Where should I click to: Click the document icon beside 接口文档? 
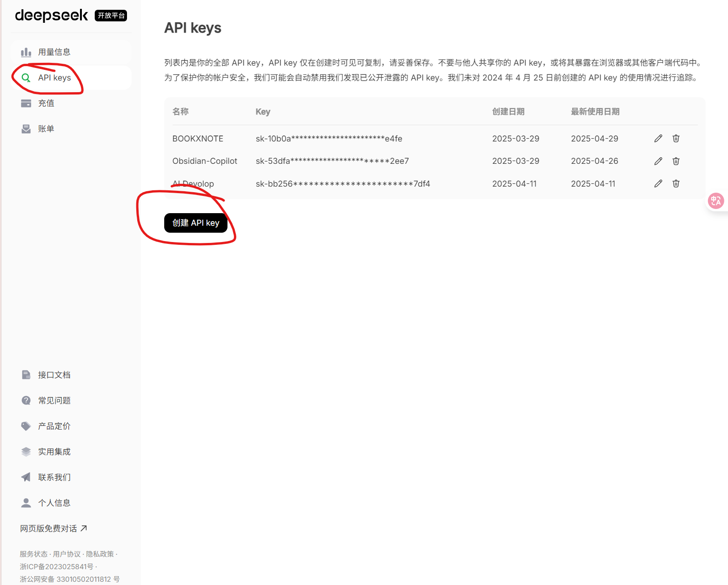26,375
